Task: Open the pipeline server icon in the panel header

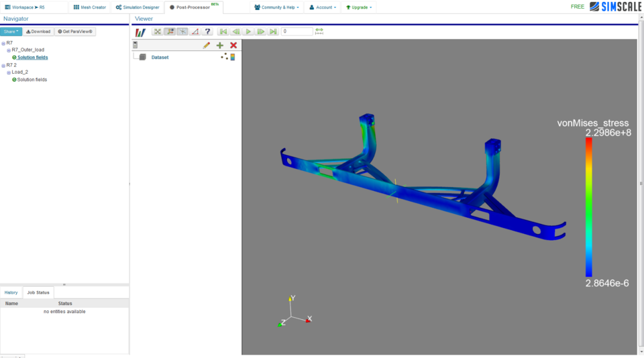Action: [x=136, y=45]
